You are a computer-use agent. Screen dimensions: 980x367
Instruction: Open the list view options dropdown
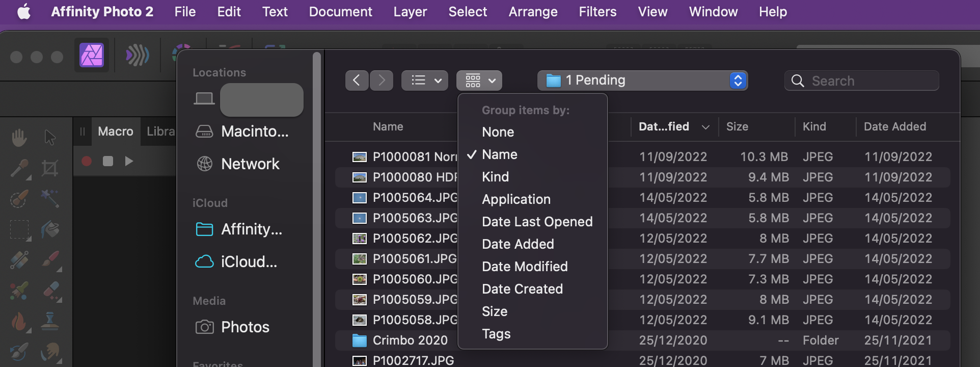point(425,81)
